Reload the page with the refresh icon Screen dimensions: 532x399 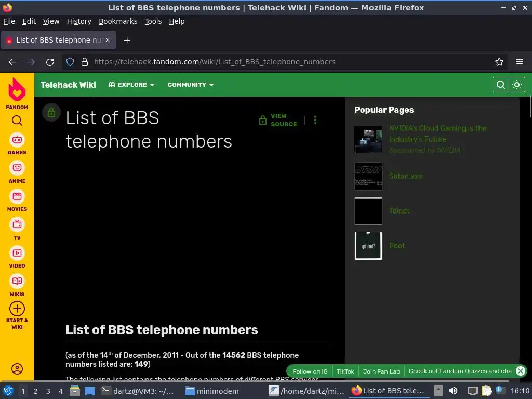click(50, 62)
